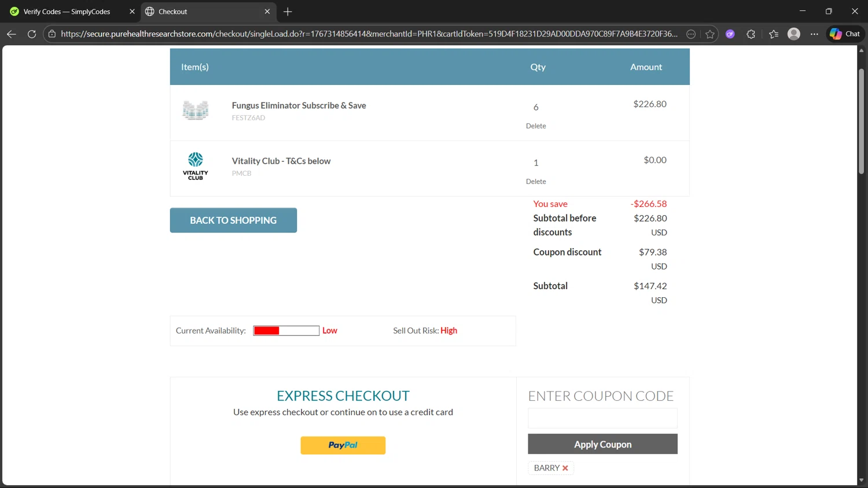Click the EXPRESS CHECKOUT heading
The width and height of the screenshot is (868, 488).
point(343,396)
